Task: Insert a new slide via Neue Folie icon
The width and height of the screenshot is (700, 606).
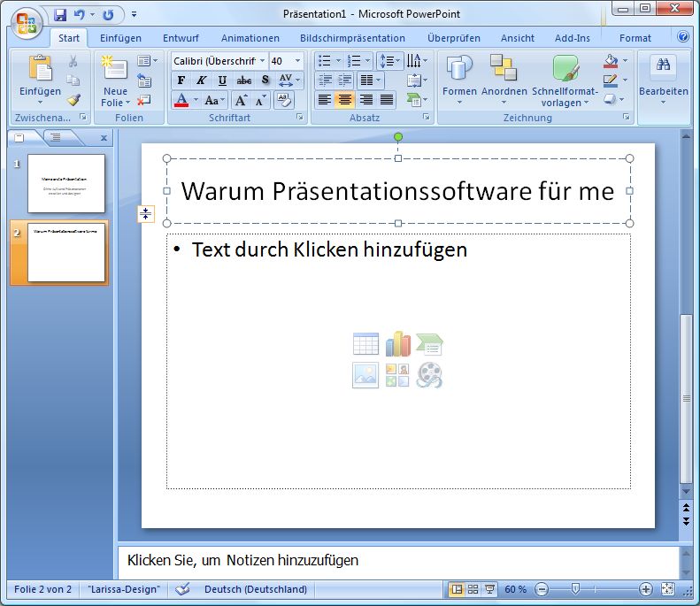Action: [115, 69]
